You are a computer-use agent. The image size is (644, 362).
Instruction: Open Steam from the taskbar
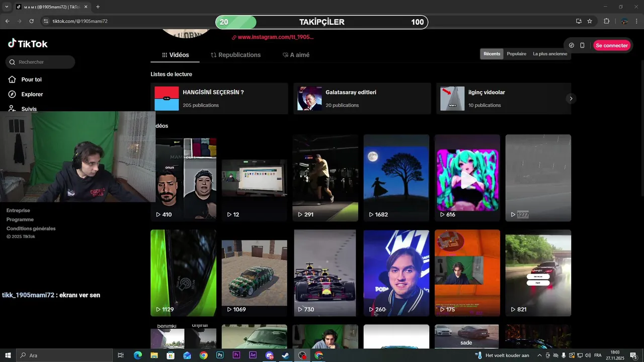tap(285, 355)
